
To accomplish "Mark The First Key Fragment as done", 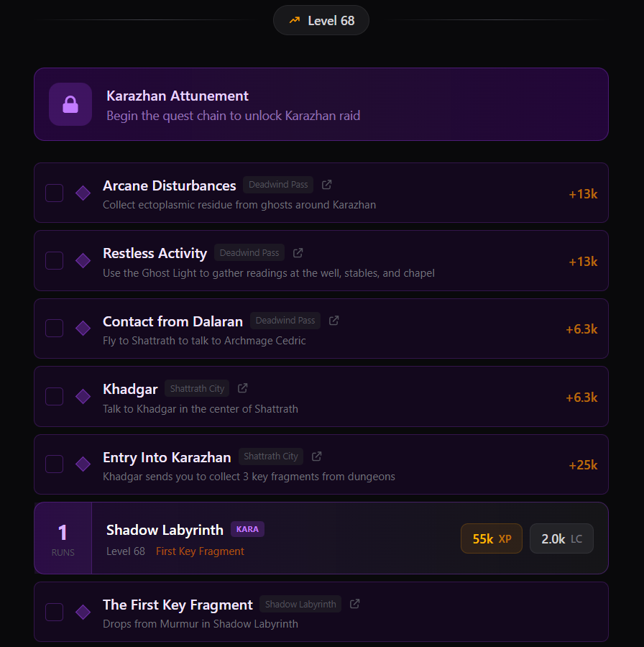I will [x=54, y=612].
